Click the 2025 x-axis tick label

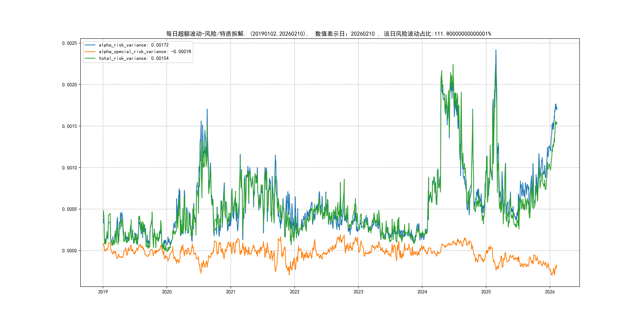(x=486, y=292)
